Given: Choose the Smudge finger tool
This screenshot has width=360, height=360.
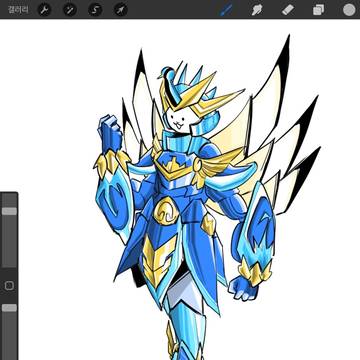Looking at the screenshot, I should pyautogui.click(x=256, y=10).
